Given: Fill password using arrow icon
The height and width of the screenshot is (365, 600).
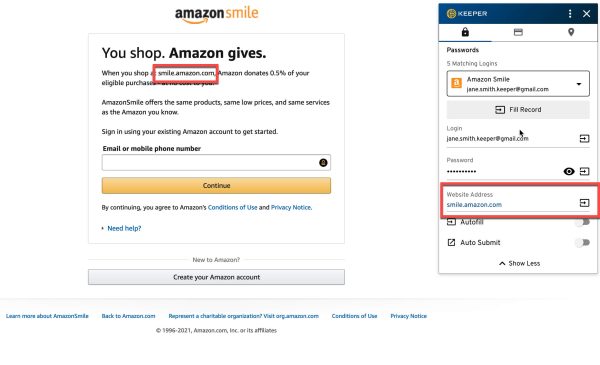Looking at the screenshot, I should [584, 171].
